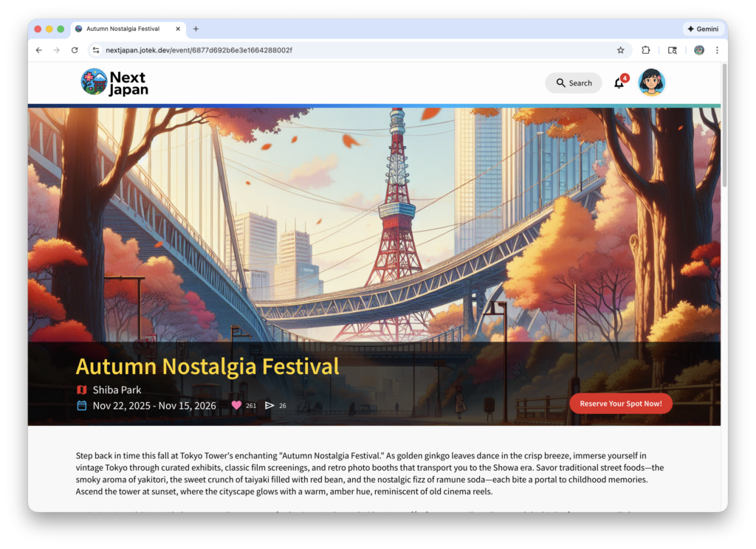
Task: Select the Autumn Nostalgia Festival browser tab
Action: pos(127,29)
